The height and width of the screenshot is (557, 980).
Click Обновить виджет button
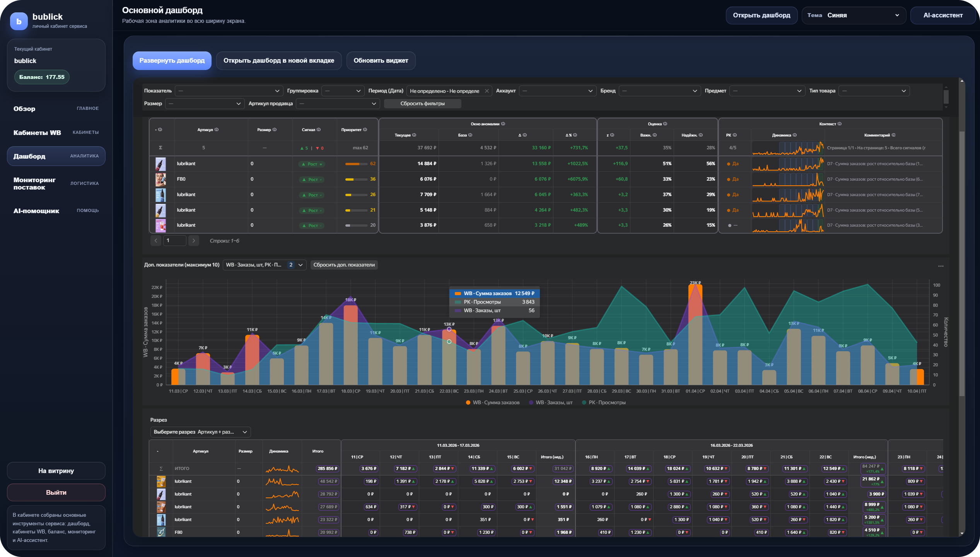381,61
